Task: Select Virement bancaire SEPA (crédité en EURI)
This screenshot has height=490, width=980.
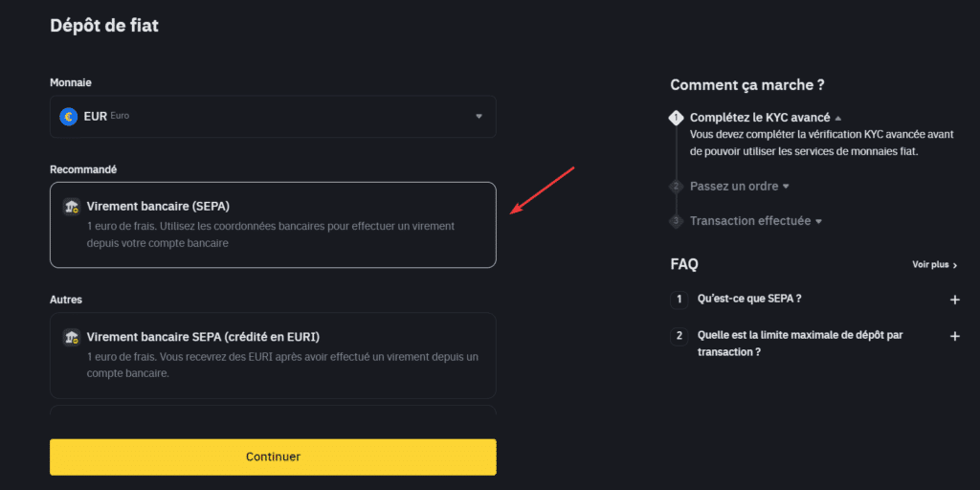Action: pyautogui.click(x=273, y=356)
